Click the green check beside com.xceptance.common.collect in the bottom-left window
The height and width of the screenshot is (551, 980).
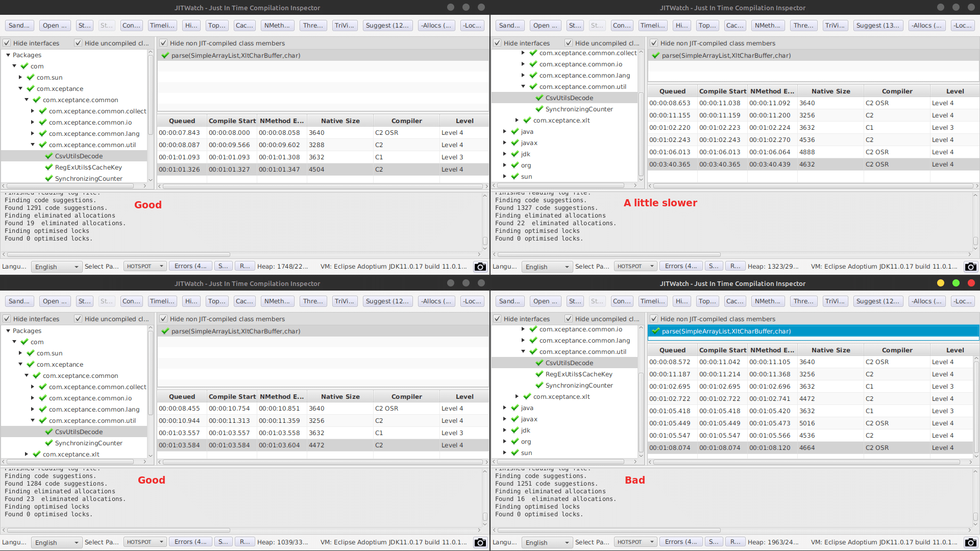[x=43, y=387]
